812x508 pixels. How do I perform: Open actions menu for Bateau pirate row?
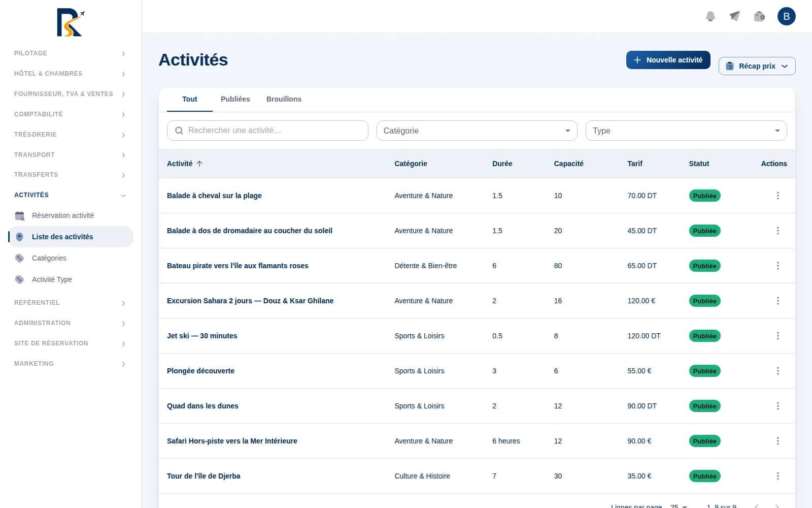click(x=777, y=266)
